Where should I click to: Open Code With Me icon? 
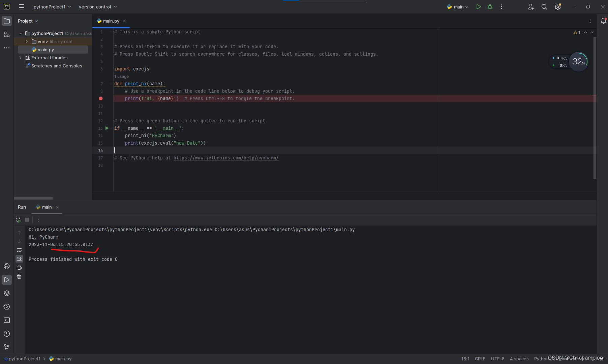tap(531, 7)
